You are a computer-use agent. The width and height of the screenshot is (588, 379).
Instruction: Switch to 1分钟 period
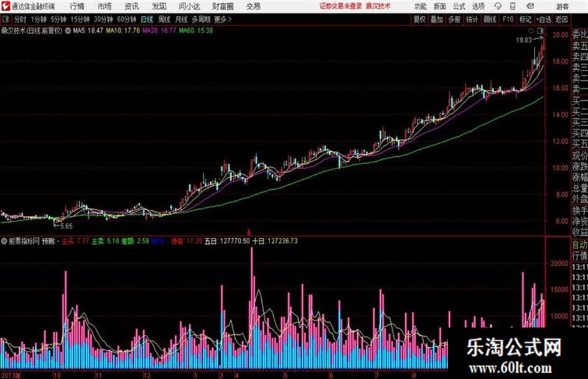39,19
